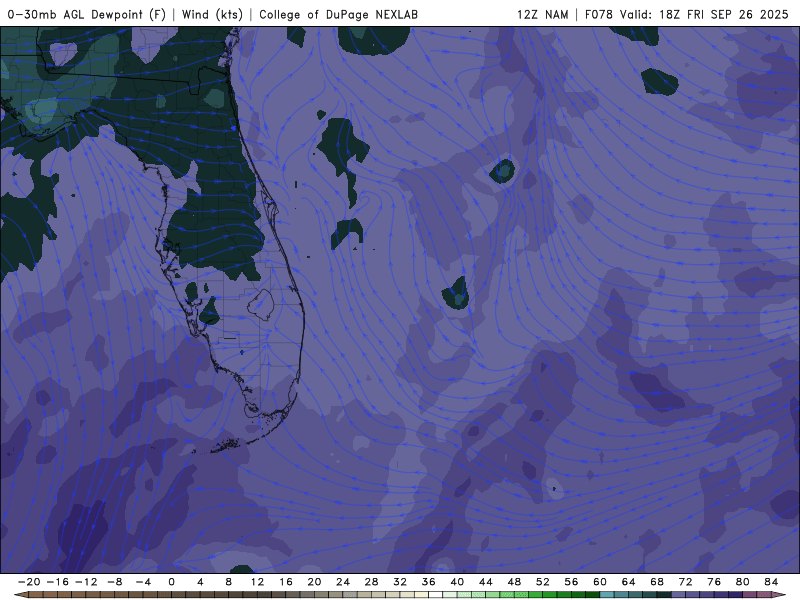Click the '60' color scale label
Viewport: 800px width, 600px height.
[x=600, y=582]
